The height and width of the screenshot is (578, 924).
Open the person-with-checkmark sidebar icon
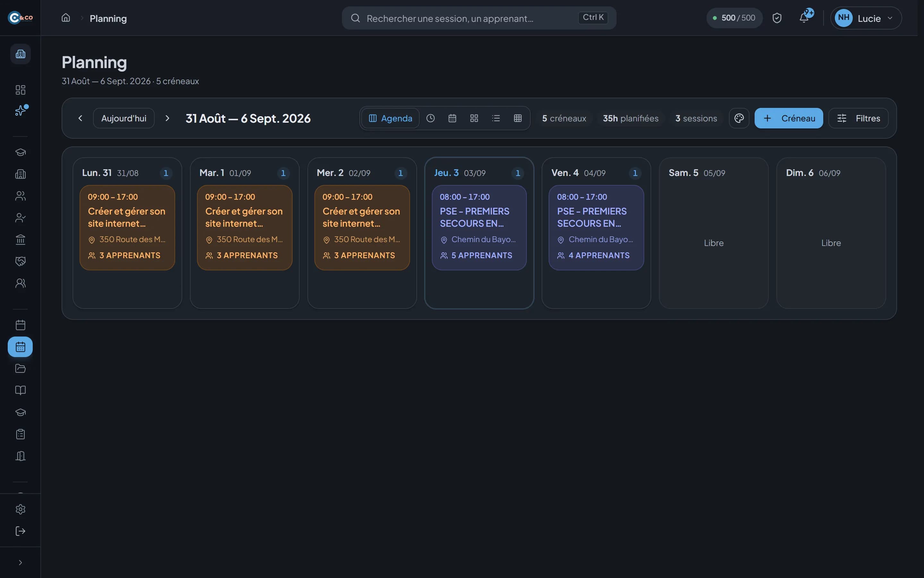point(20,218)
